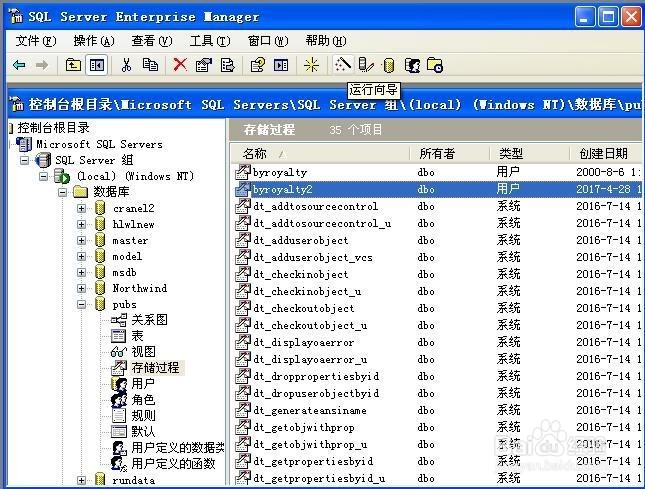
Task: Click the New star icon
Action: tap(311, 65)
